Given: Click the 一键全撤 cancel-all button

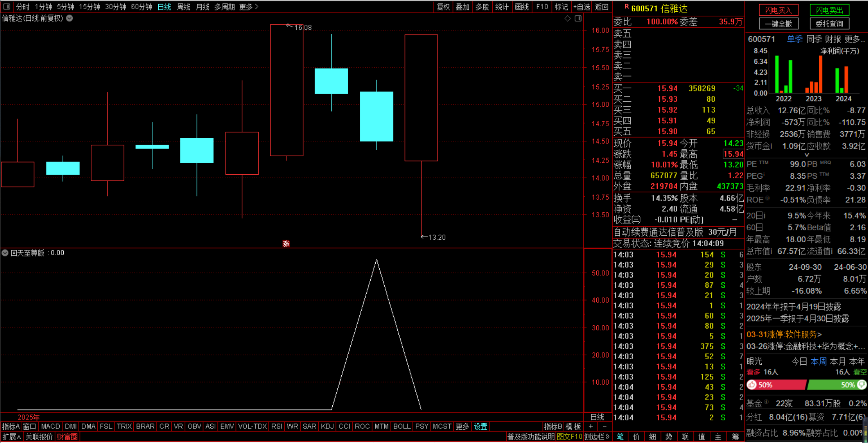Looking at the screenshot, I should tap(778, 24).
